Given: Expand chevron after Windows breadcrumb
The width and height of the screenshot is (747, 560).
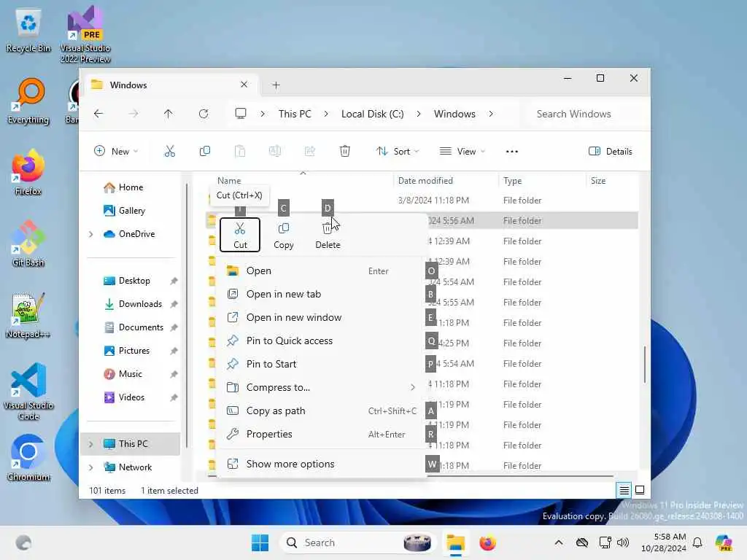Looking at the screenshot, I should (491, 114).
